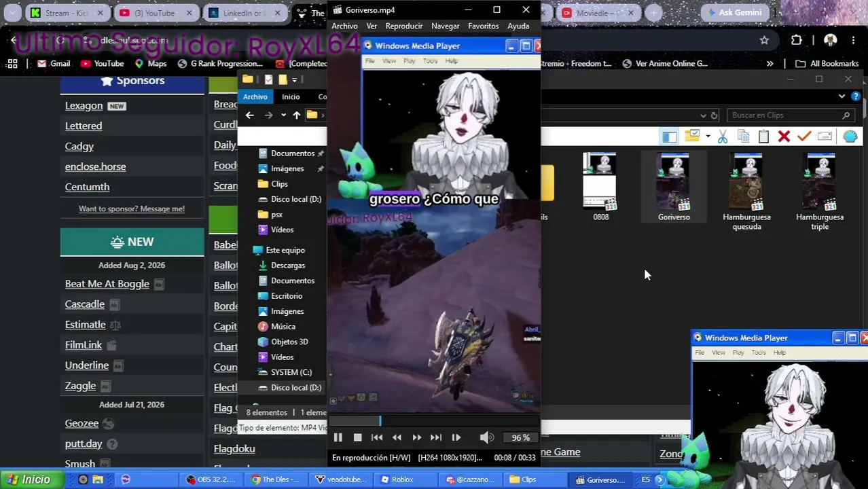Open Gmail bookmark in Chrome
The height and width of the screenshot is (489, 868).
54,63
